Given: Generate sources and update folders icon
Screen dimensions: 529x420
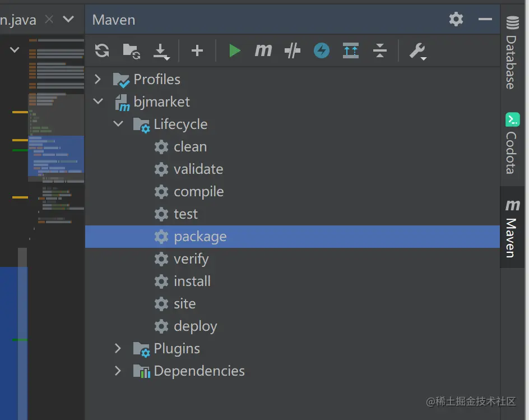Looking at the screenshot, I should (x=132, y=52).
